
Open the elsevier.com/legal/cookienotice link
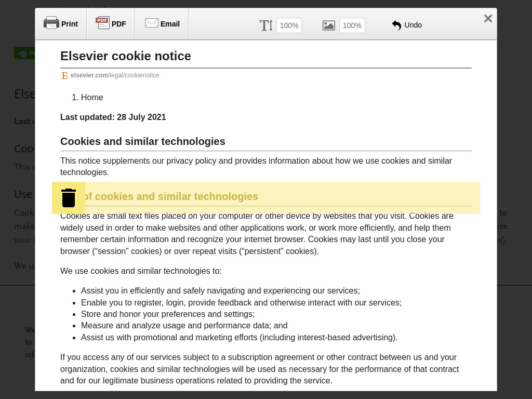(x=115, y=75)
